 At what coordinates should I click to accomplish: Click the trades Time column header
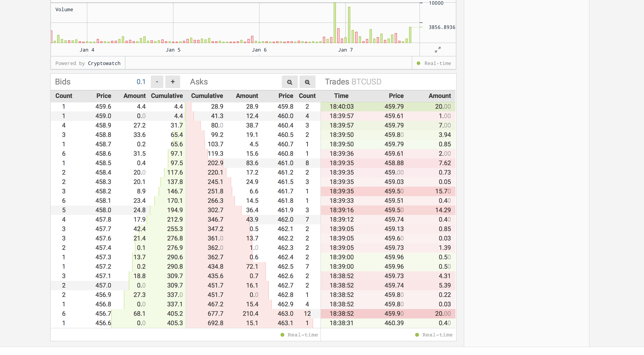[x=341, y=96]
